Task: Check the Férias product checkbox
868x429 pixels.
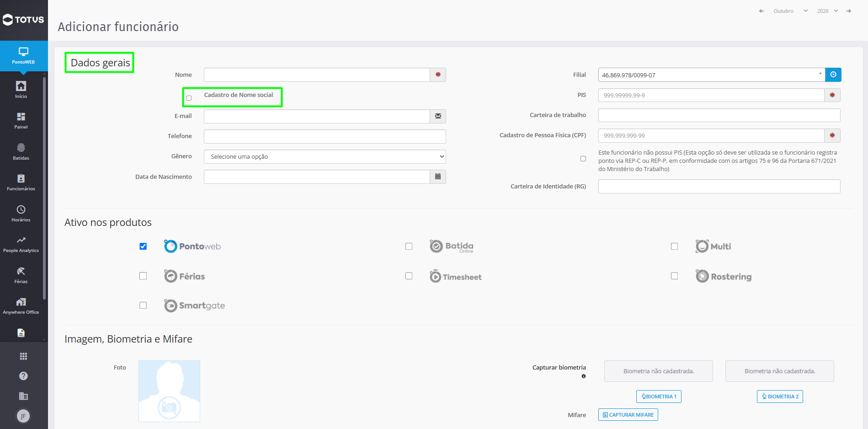Action: click(x=143, y=276)
